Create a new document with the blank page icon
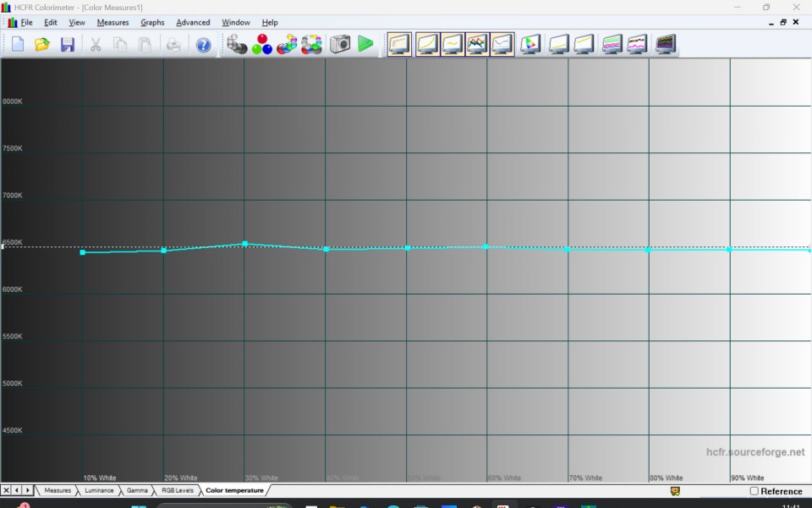This screenshot has width=812, height=508. click(18, 45)
